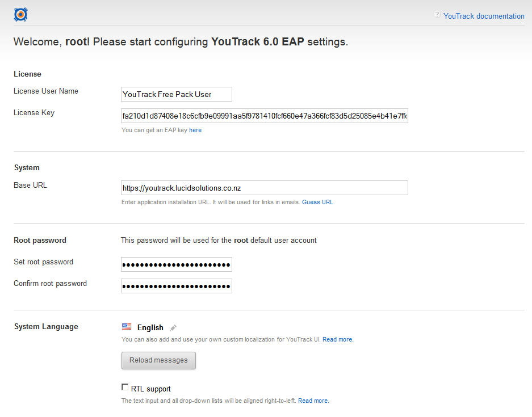Click the 'System Language' heading
This screenshot has width=532, height=417.
46,326
